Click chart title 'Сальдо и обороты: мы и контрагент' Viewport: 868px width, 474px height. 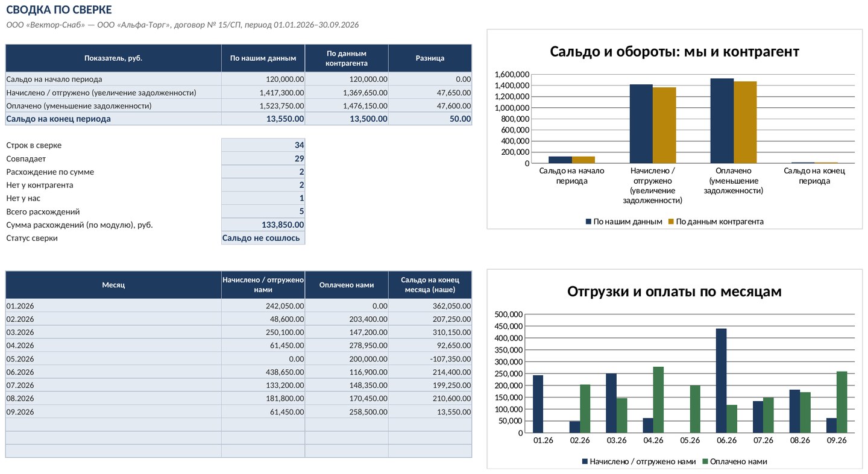tap(675, 52)
